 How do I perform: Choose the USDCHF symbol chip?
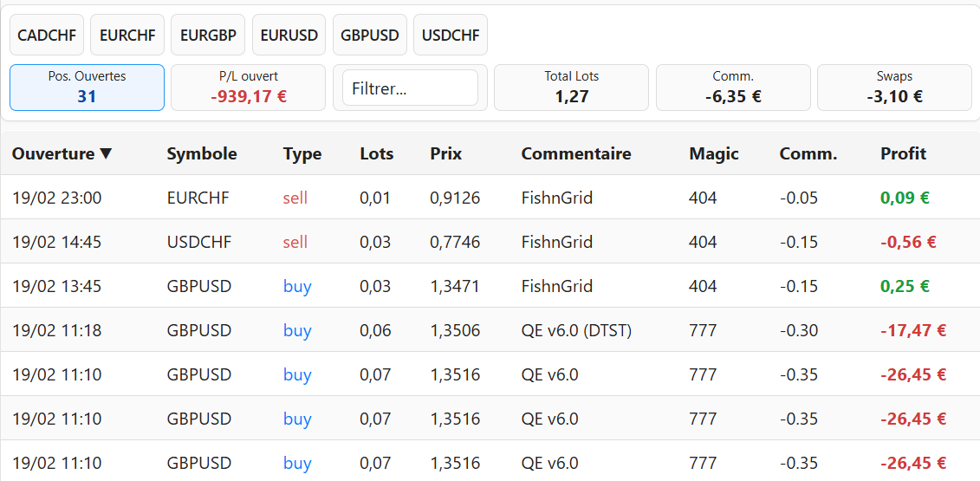(x=451, y=36)
